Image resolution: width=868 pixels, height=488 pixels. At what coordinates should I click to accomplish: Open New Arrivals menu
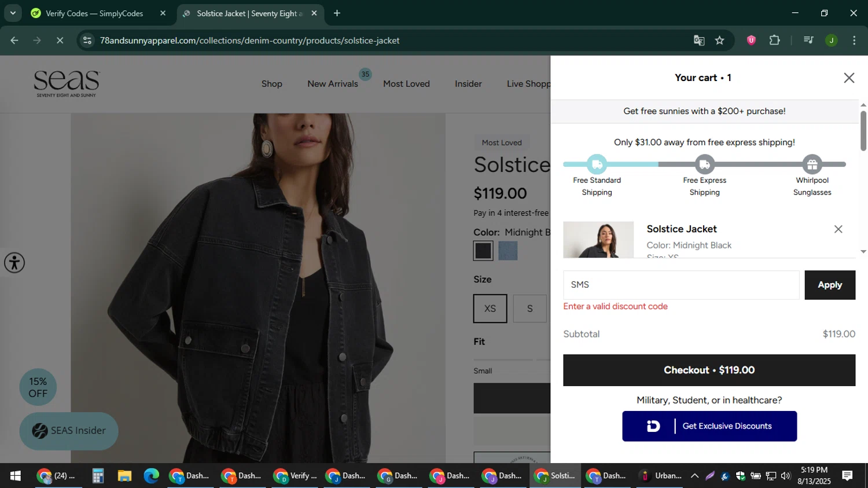[x=333, y=84]
